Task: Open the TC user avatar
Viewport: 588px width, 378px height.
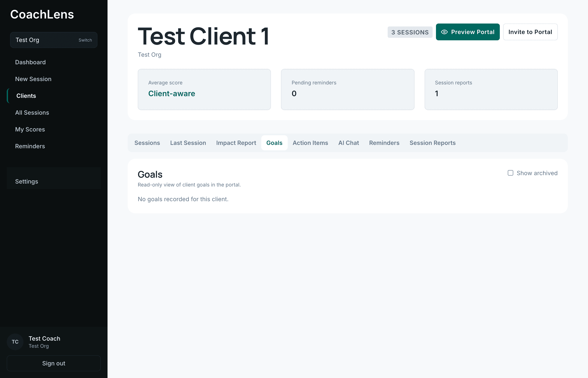Action: (15, 342)
